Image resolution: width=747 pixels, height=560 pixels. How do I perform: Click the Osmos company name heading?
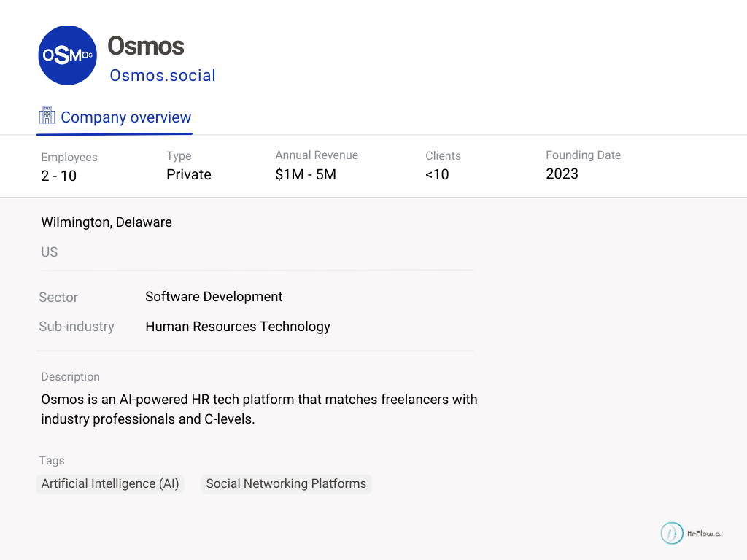145,46
